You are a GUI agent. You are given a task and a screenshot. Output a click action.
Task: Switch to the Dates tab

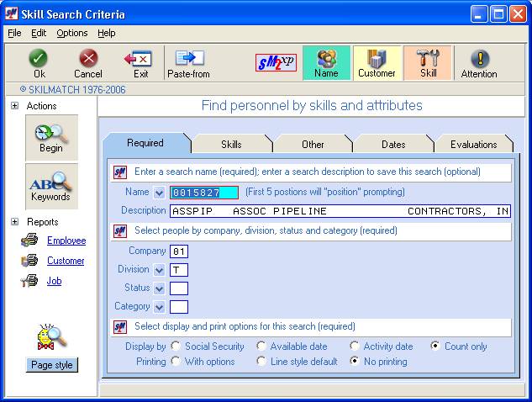pos(393,145)
